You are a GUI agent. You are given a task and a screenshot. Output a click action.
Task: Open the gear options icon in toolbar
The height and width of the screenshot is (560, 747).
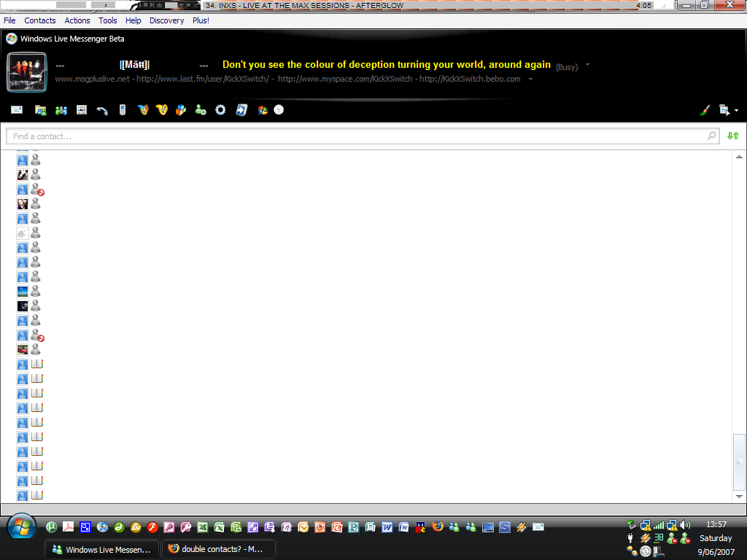pos(220,110)
